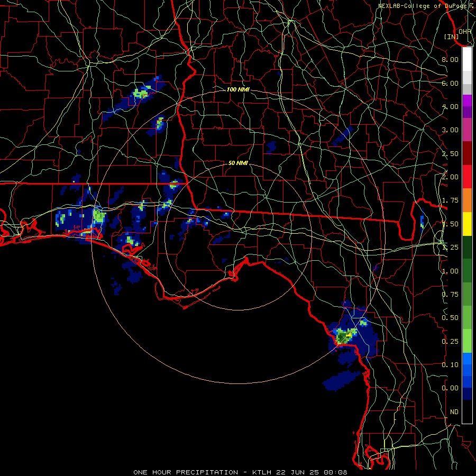Viewport: 476px width, 476px height.
Task: Click the light blue swatch in the legend bar
Action: click(467, 359)
